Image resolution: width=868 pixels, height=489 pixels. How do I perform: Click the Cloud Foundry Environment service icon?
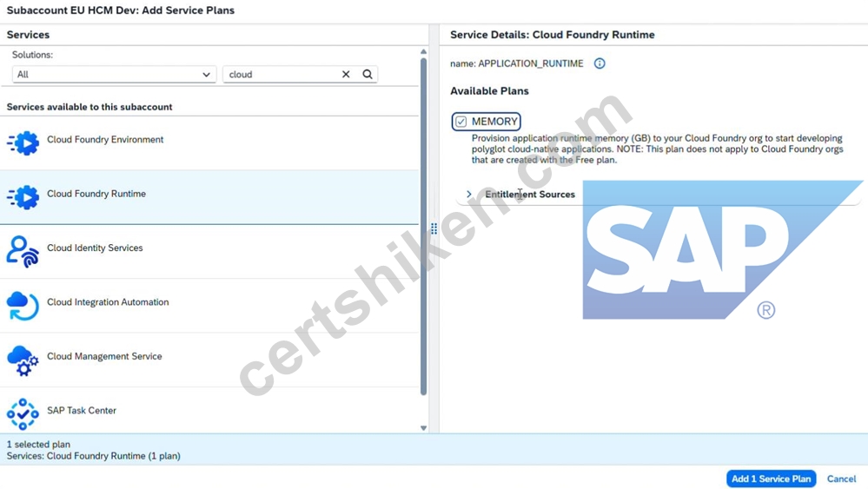point(23,142)
